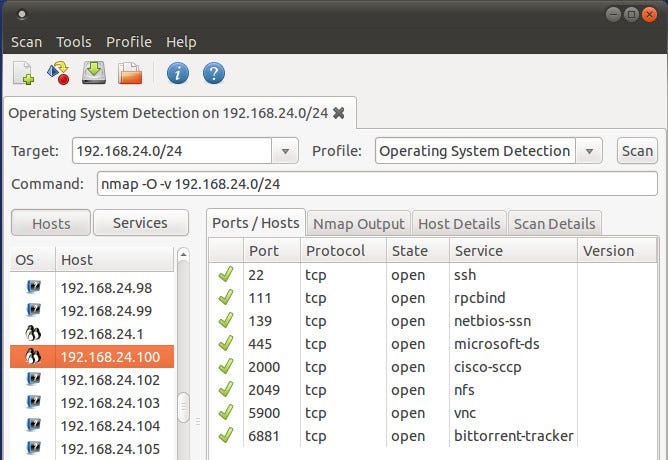Click the Scan button
668x460 pixels.
(x=637, y=151)
